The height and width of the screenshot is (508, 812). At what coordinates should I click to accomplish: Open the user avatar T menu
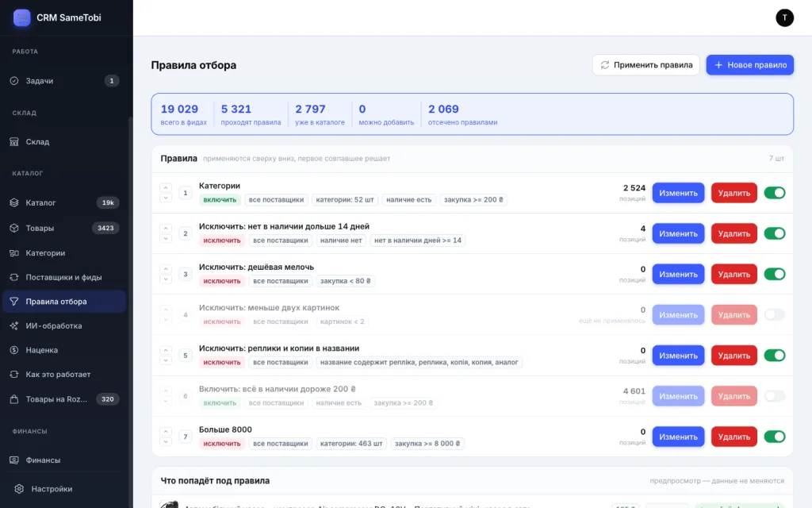(784, 17)
